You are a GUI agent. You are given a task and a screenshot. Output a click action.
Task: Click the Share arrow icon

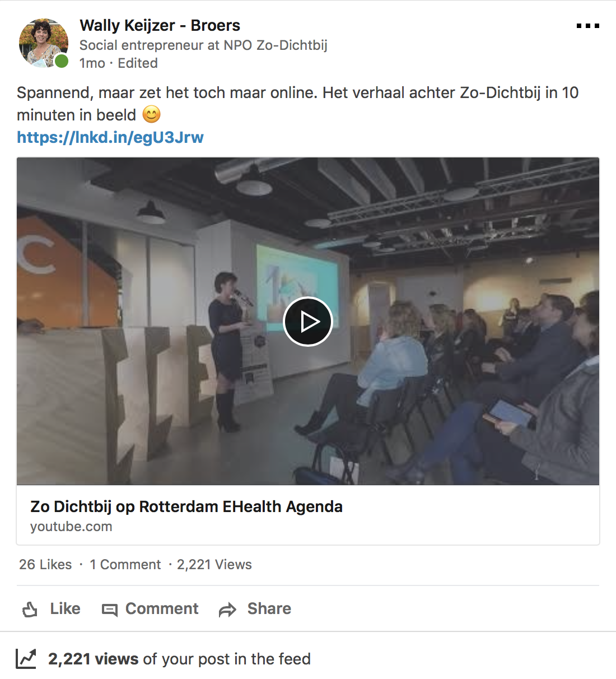(227, 610)
